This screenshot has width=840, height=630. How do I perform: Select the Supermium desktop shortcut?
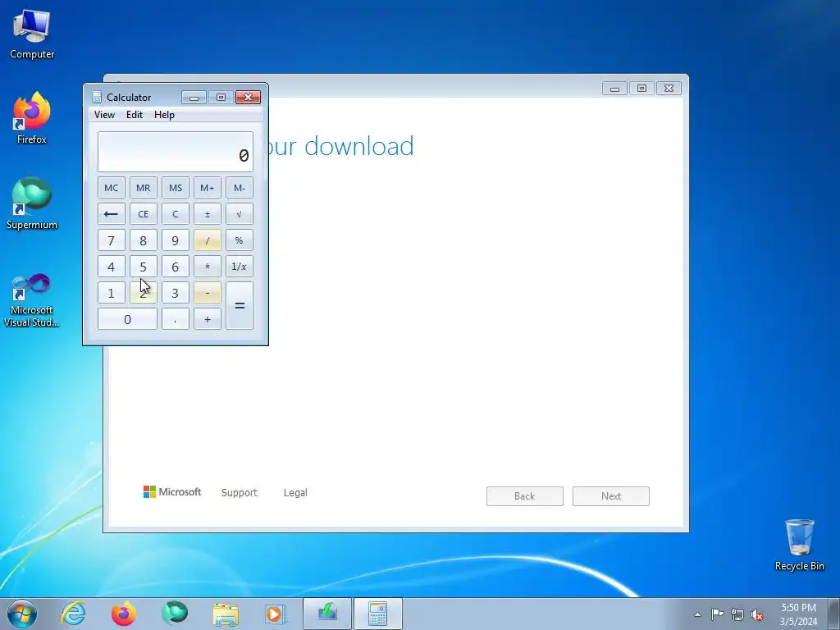[32, 203]
